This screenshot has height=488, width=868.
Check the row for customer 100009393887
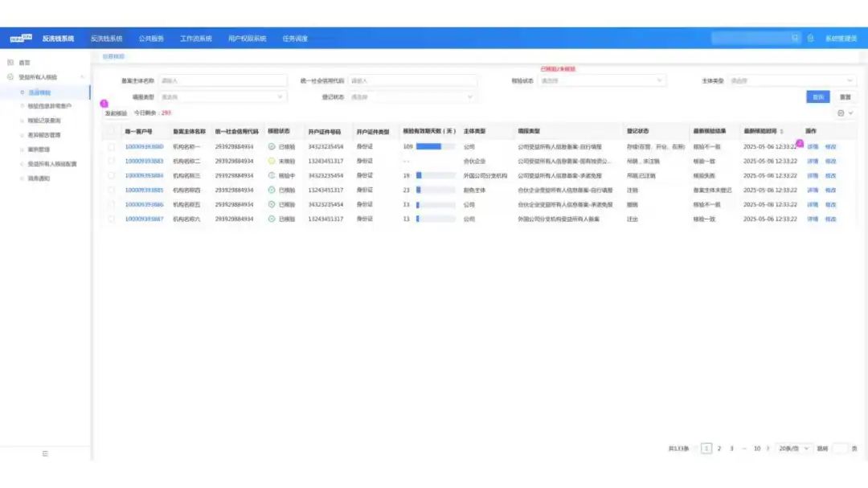coord(111,219)
